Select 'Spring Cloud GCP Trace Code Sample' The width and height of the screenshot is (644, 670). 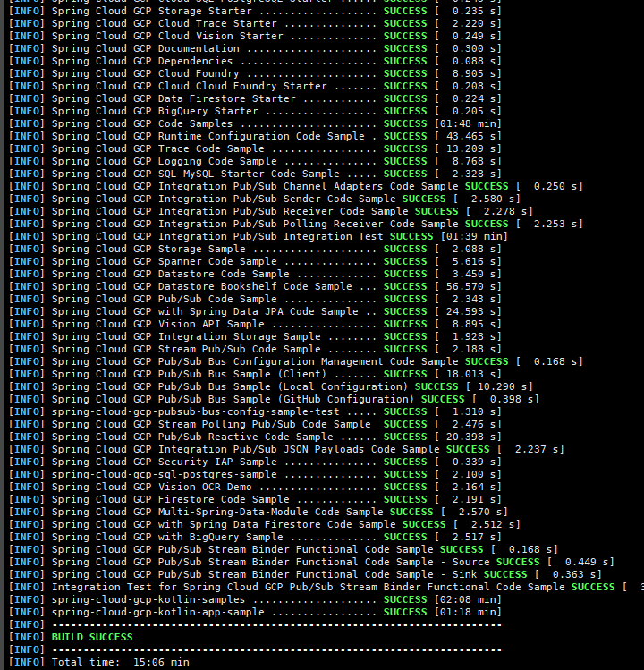(158, 148)
